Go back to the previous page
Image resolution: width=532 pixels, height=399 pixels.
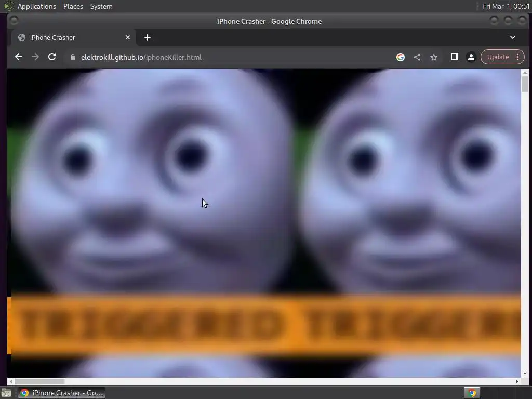click(19, 57)
